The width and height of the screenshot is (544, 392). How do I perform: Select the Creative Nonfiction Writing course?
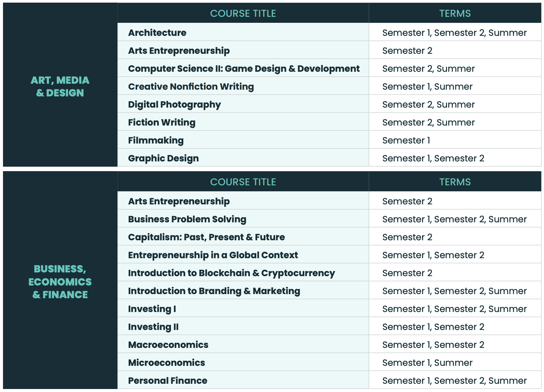coord(191,87)
